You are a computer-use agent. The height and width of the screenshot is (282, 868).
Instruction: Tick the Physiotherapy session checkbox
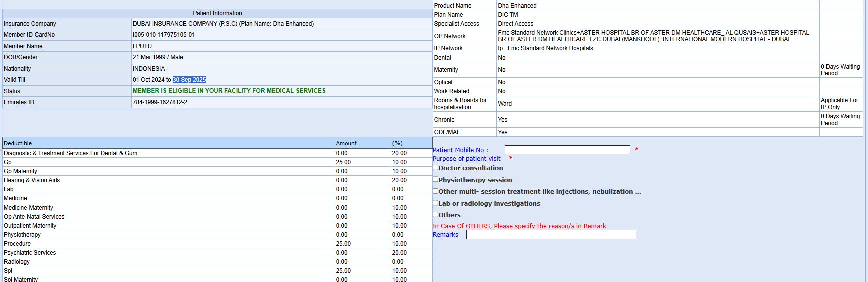436,179
